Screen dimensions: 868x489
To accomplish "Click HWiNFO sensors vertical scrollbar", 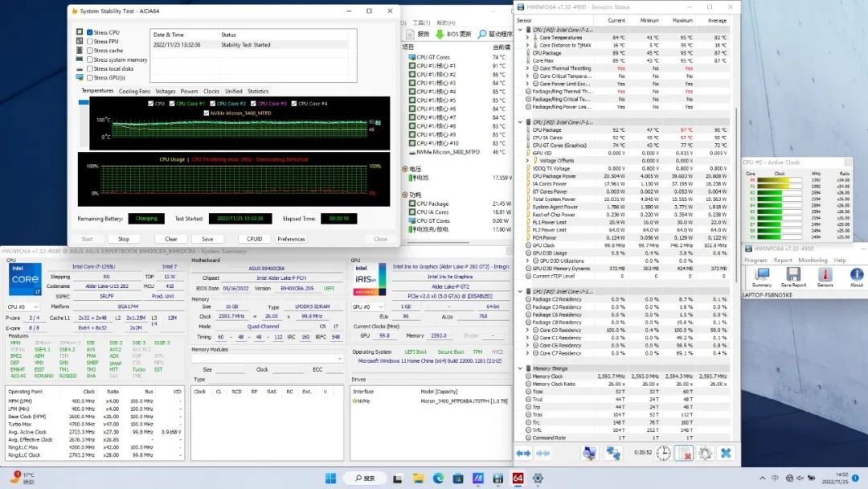I will 735,194.
